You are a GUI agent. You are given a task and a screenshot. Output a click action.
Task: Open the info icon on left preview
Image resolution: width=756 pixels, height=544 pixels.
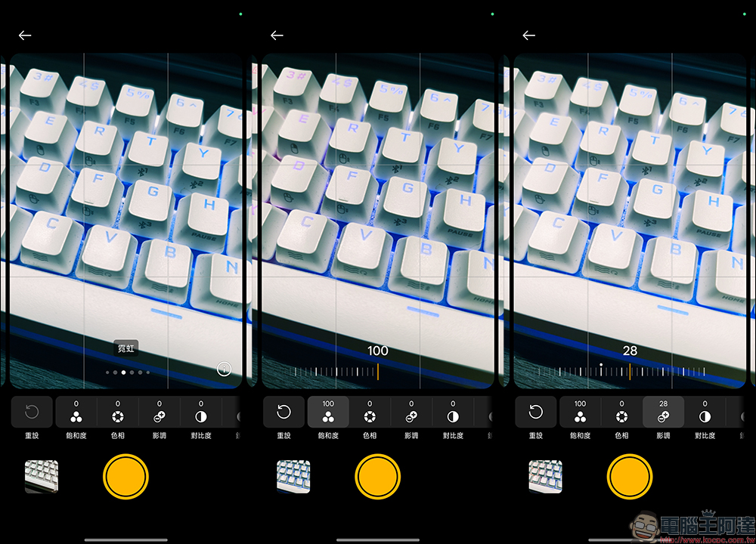click(224, 369)
